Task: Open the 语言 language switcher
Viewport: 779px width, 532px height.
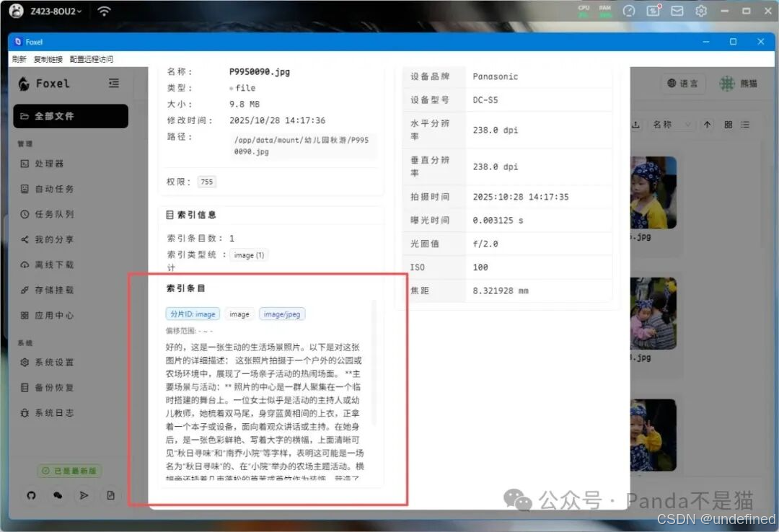Action: [x=682, y=83]
